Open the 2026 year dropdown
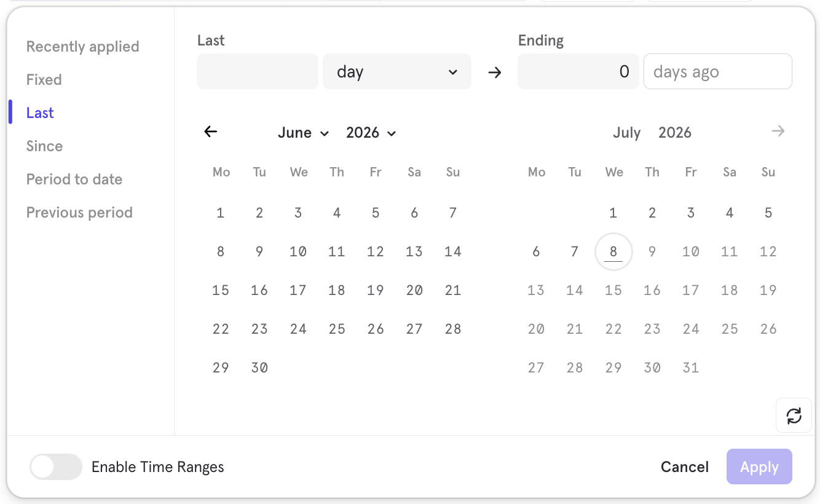Image resolution: width=820 pixels, height=504 pixels. pyautogui.click(x=371, y=133)
